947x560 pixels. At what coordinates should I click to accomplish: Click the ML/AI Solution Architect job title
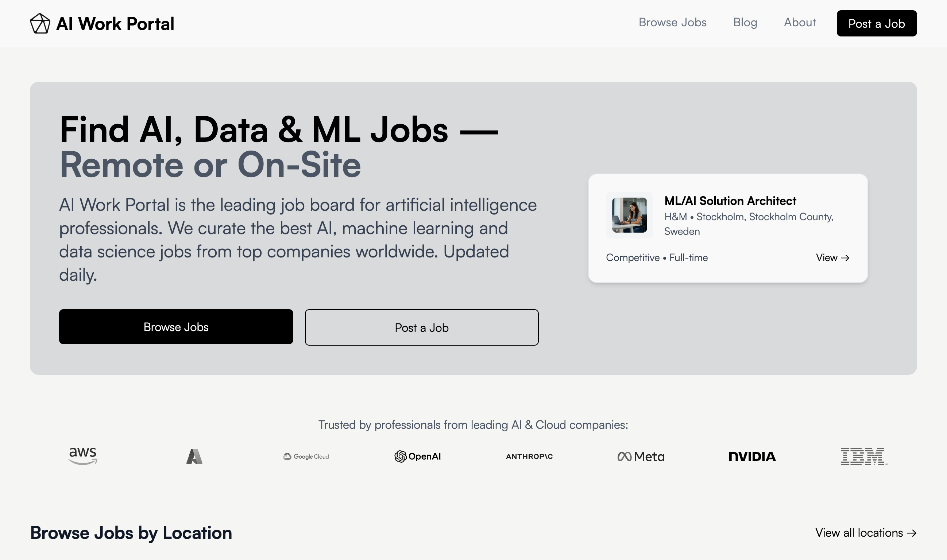coord(730,201)
